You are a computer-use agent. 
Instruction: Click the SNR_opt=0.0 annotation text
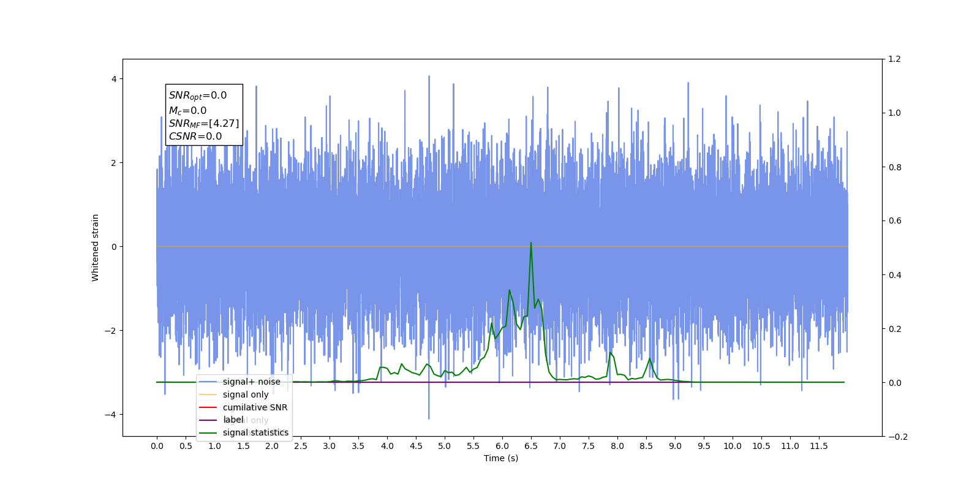198,96
